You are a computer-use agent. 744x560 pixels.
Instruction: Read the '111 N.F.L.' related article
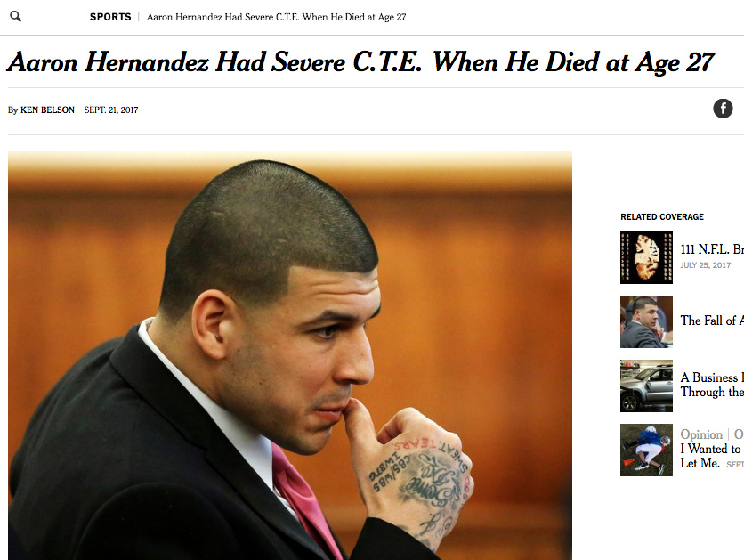click(712, 249)
